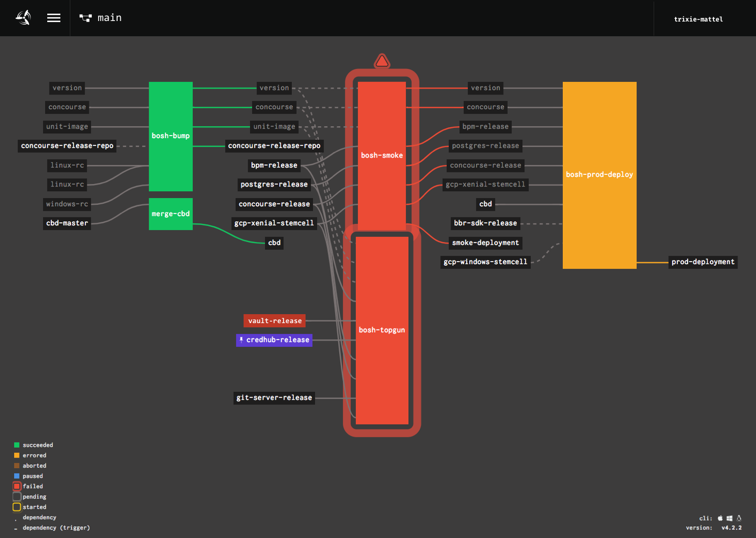This screenshot has width=756, height=538.
Task: Click the warning triangle above bosh-smoke
Action: 382,60
